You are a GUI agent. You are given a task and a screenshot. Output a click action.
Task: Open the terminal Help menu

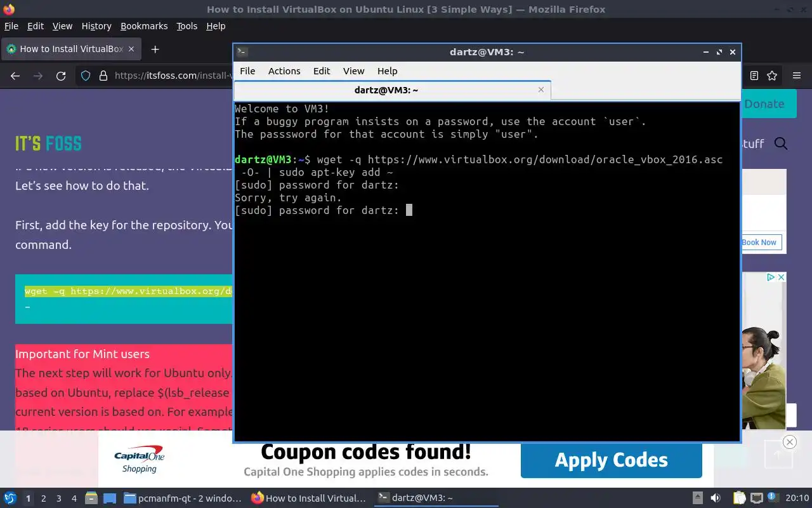coord(387,71)
